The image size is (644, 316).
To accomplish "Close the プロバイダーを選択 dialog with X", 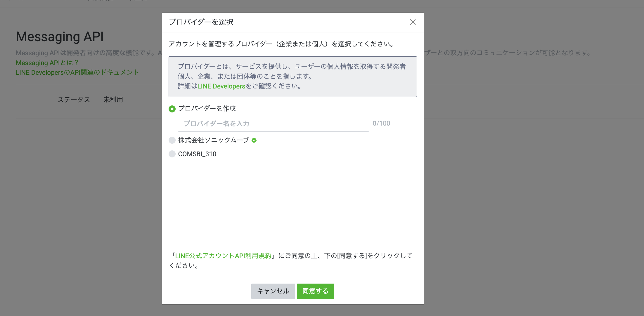I will (x=413, y=22).
